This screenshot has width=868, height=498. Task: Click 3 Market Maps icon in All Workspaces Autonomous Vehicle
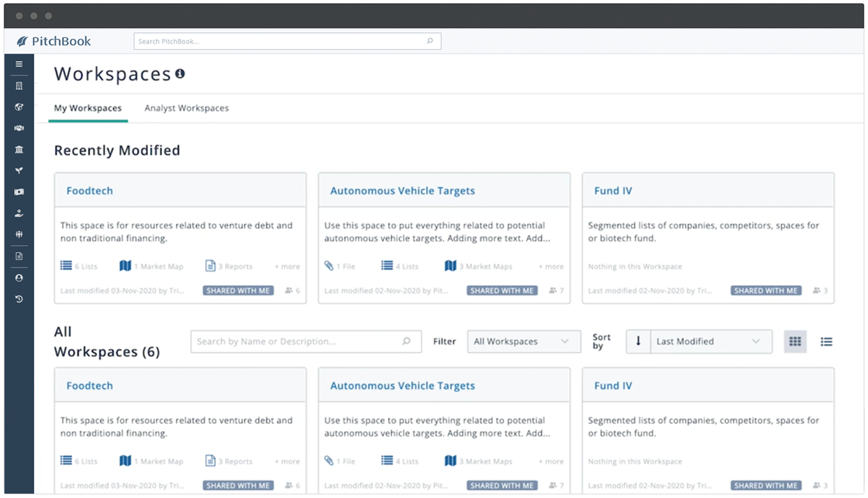coord(451,461)
